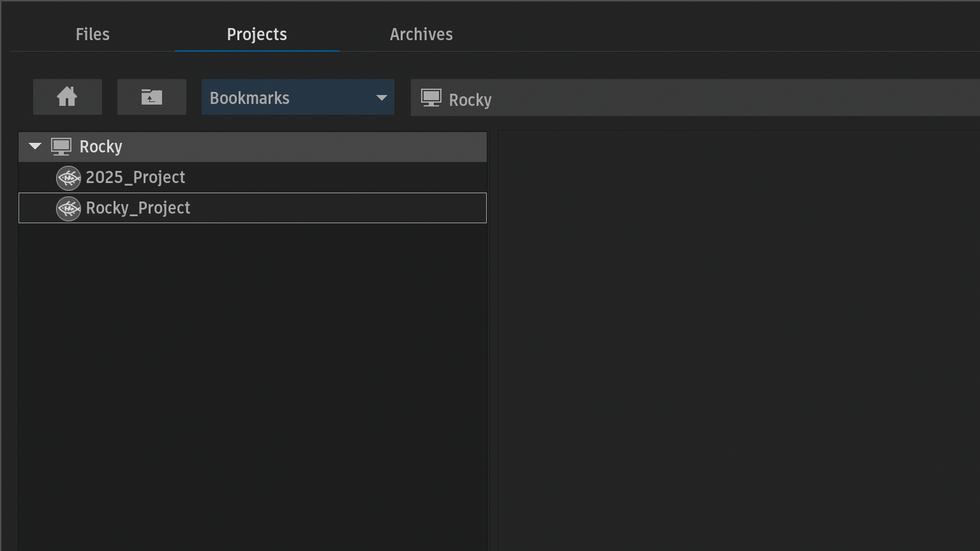
Task: Click the 2025_Project project icon
Action: pos(68,178)
